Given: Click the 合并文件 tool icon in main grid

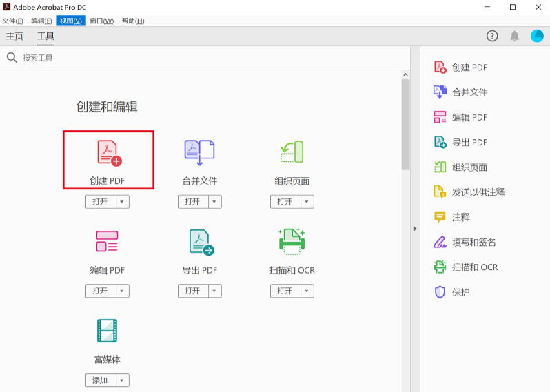Looking at the screenshot, I should 199,152.
